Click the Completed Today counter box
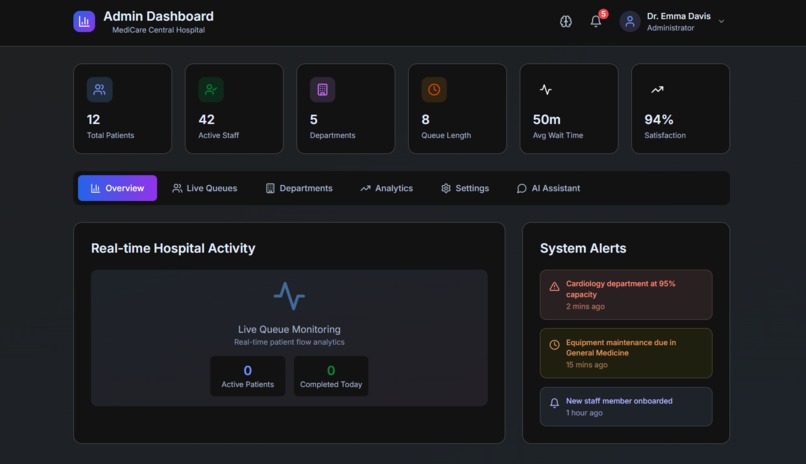Image resolution: width=806 pixels, height=464 pixels. 331,376
